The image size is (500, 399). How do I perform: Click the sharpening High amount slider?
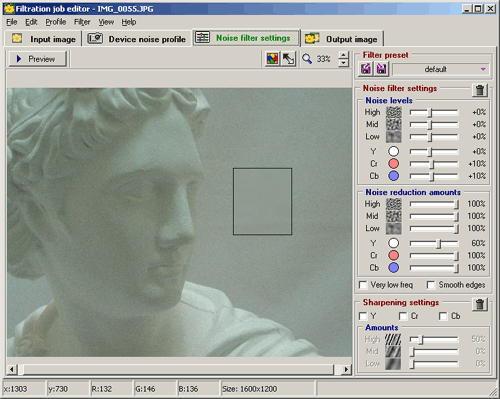[x=434, y=340]
